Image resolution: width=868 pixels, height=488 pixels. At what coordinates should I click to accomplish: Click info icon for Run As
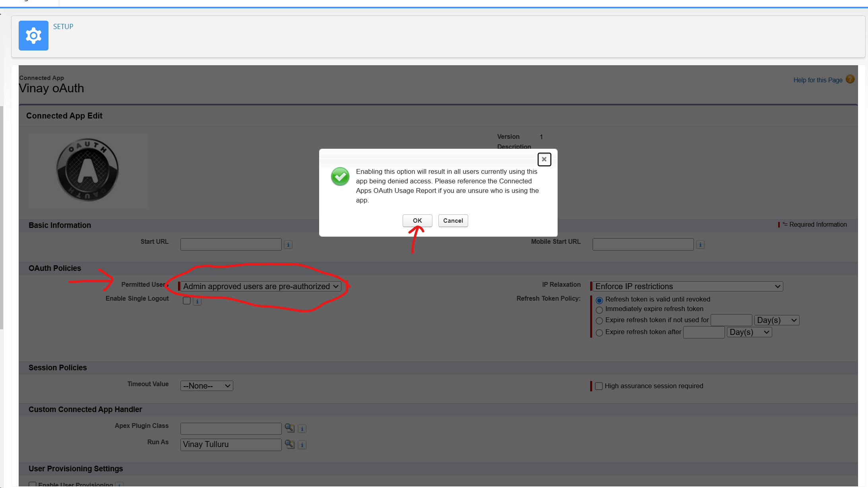302,445
